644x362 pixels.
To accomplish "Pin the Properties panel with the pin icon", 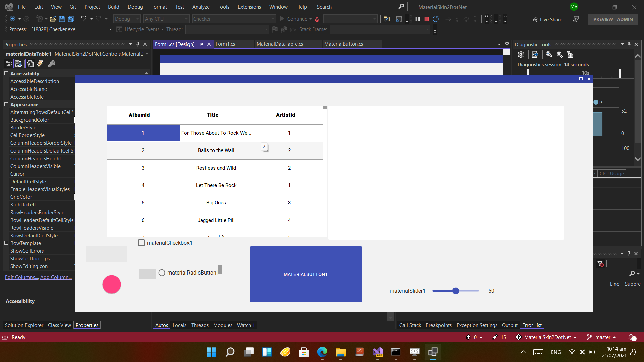I will 138,44.
